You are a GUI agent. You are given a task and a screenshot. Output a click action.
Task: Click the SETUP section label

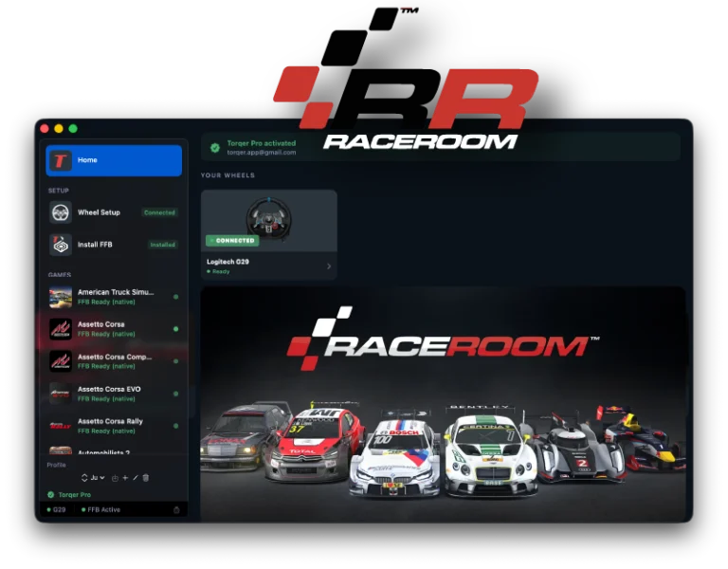click(59, 191)
